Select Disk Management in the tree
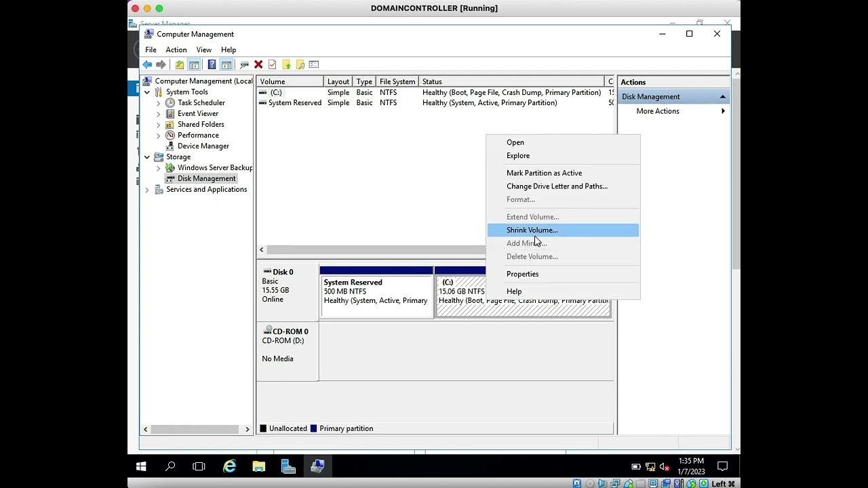This screenshot has height=488, width=868. (x=206, y=179)
